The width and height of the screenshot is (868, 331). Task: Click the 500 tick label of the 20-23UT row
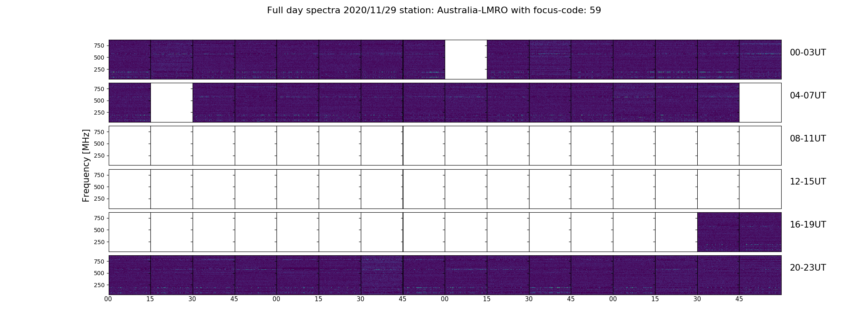tap(99, 273)
